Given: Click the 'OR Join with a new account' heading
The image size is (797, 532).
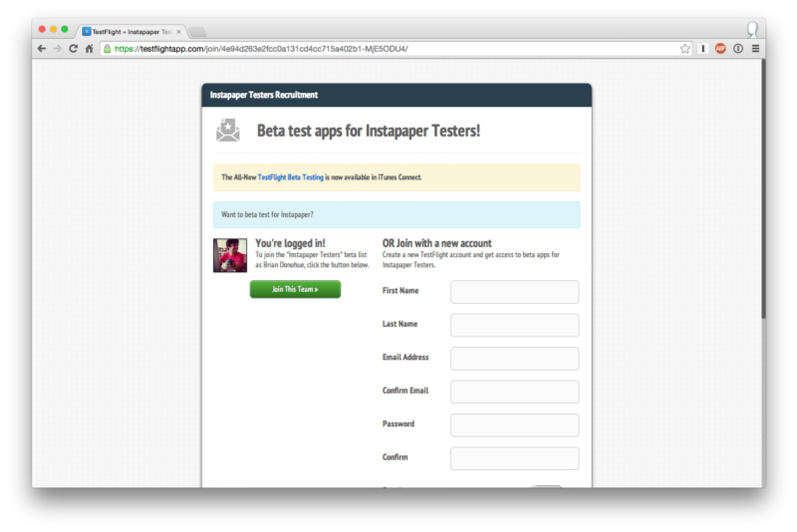Looking at the screenshot, I should [436, 243].
